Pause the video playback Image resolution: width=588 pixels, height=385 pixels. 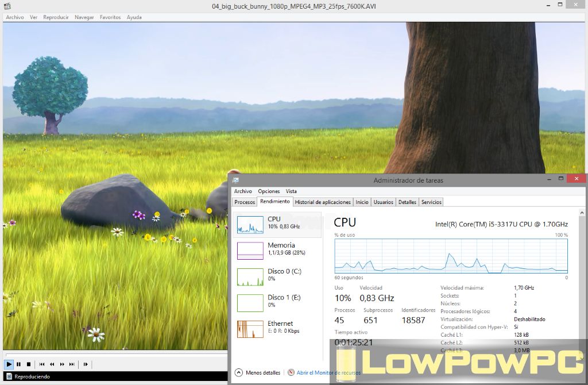[x=19, y=364]
